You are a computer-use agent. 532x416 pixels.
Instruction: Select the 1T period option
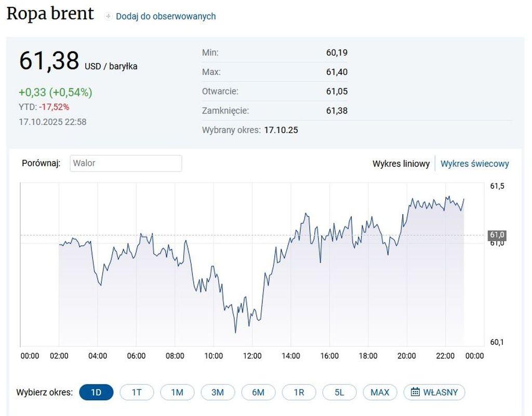coord(137,392)
